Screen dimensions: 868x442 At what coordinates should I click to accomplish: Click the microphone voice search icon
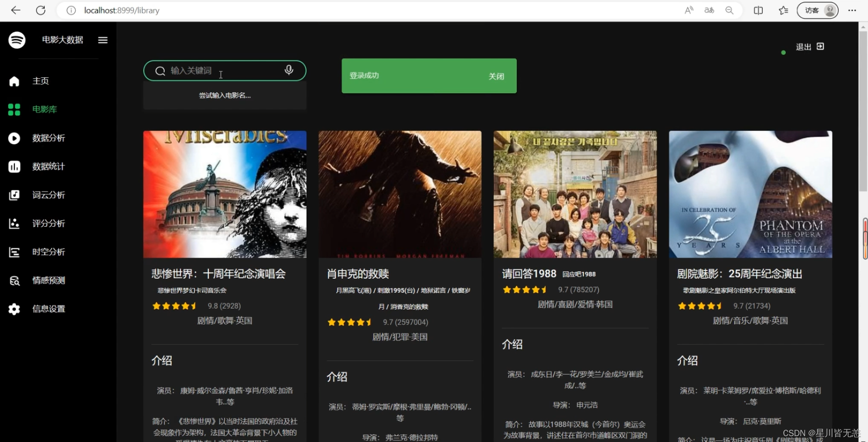click(x=289, y=70)
